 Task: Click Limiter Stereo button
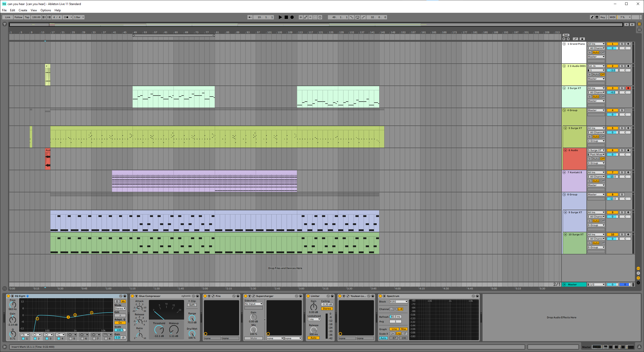(327, 309)
